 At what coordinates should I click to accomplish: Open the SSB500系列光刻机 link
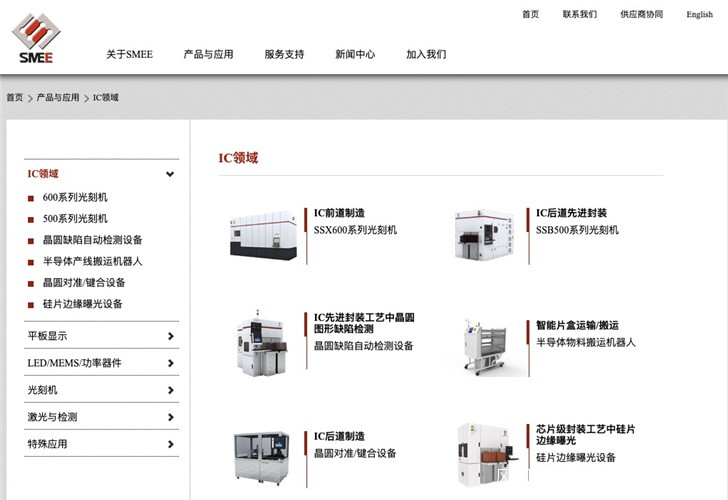click(577, 230)
